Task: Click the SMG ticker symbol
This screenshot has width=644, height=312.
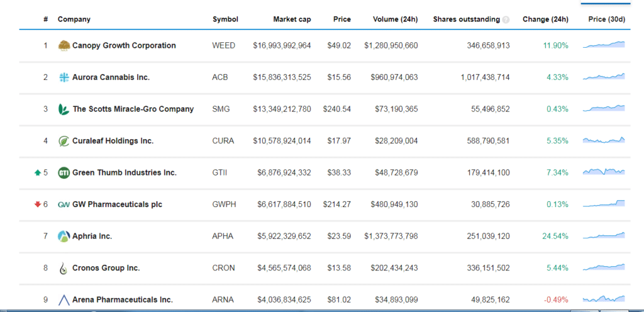Action: tap(221, 109)
